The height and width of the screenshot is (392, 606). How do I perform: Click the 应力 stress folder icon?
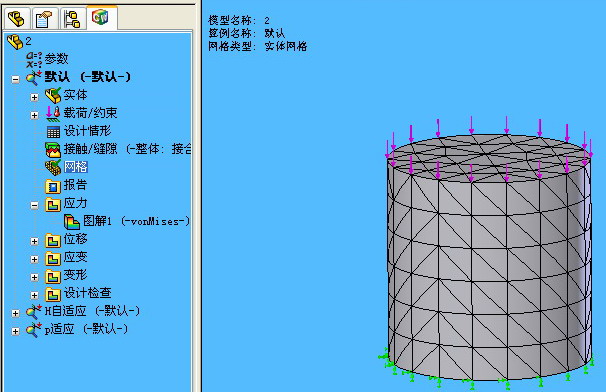point(53,204)
